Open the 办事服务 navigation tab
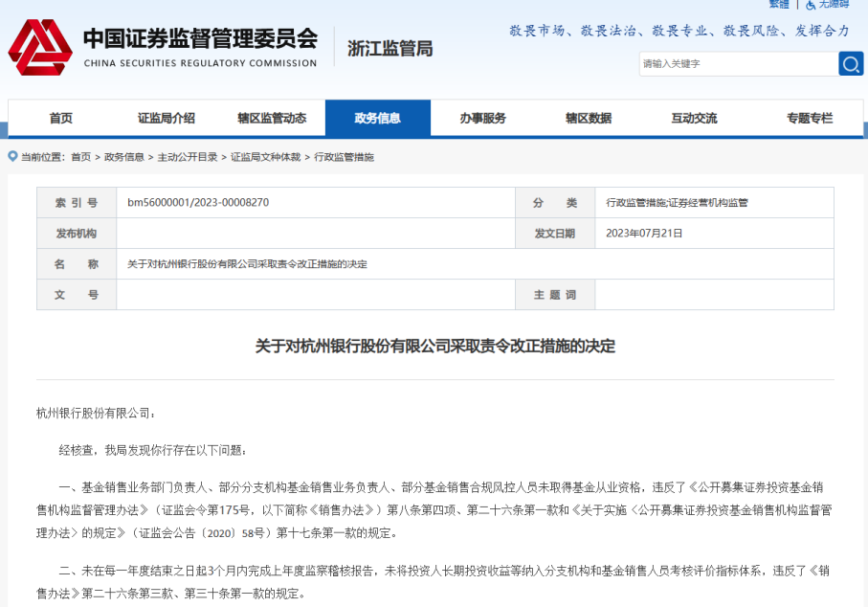 pos(482,119)
